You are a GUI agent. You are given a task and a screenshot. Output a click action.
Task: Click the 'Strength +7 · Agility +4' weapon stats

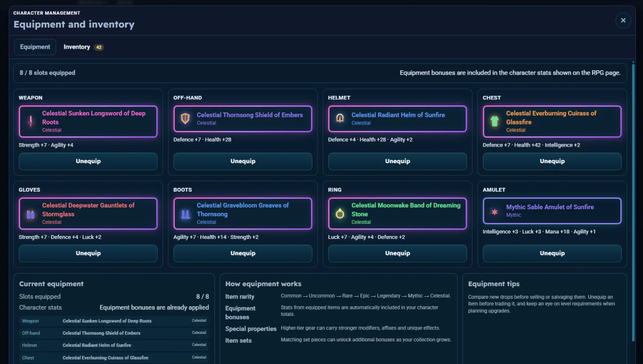(46, 145)
